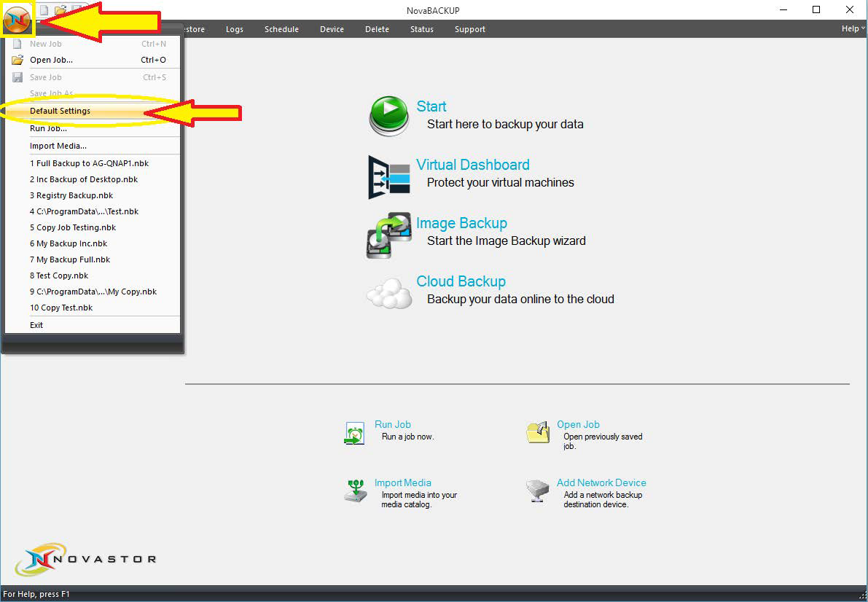The width and height of the screenshot is (868, 602).
Task: Select Import Media... in the application menu
Action: click(x=93, y=146)
